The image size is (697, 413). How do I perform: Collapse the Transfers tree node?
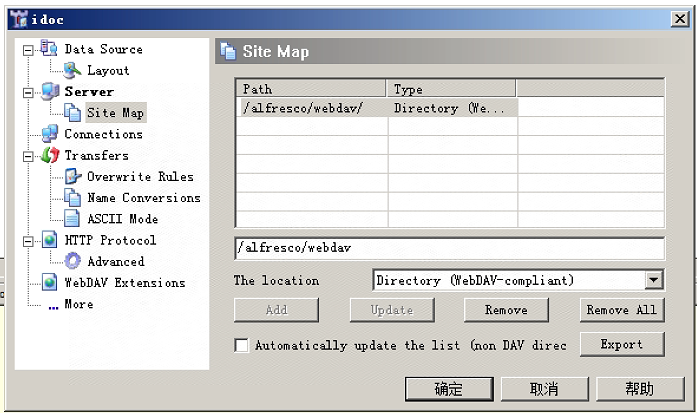[x=28, y=156]
